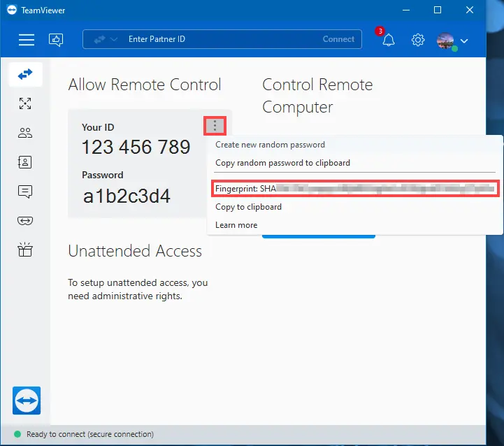
Task: Click the green connection status indicator
Action: 17,434
